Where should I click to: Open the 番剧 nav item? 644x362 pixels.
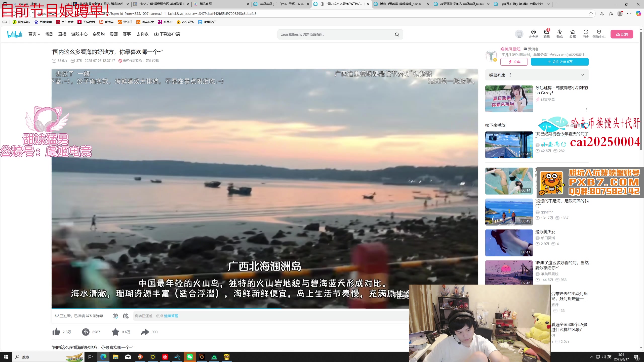pyautogui.click(x=49, y=34)
